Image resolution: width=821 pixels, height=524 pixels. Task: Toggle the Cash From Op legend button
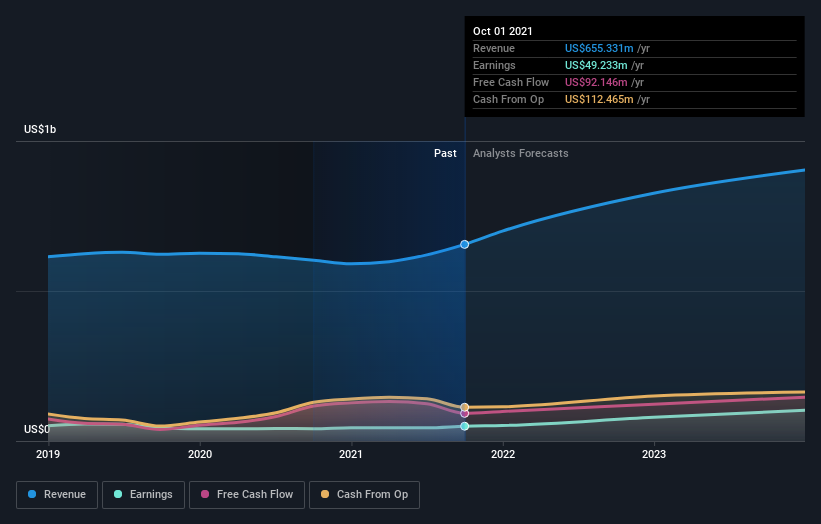coord(364,495)
